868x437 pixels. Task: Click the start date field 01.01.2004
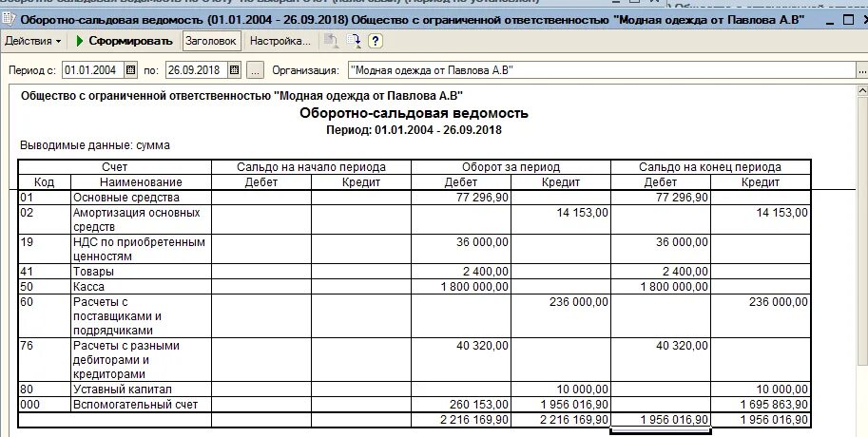click(93, 70)
